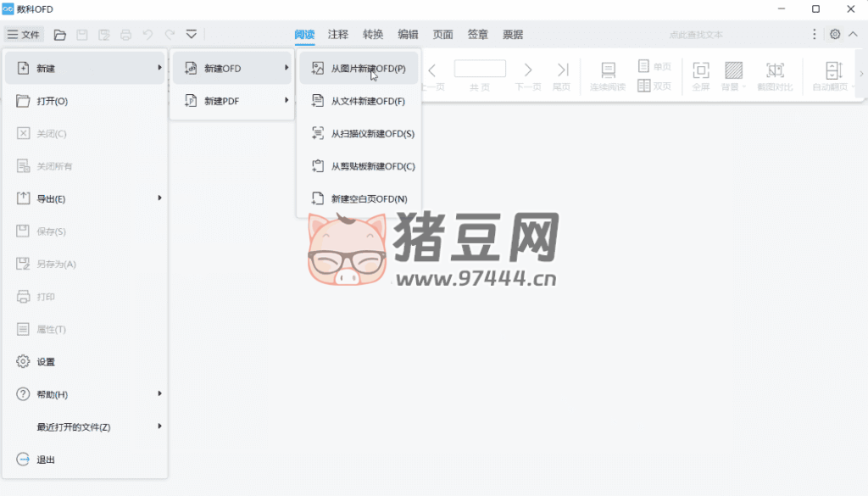This screenshot has width=868, height=496.
Task: Choose 从扫描仪新建OFD(S)
Action: tap(359, 133)
